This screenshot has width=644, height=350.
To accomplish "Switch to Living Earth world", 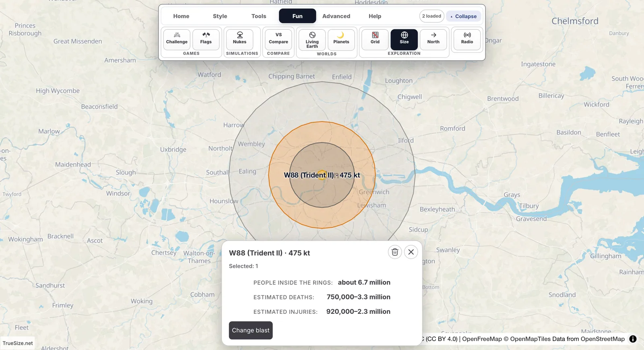I will [312, 39].
